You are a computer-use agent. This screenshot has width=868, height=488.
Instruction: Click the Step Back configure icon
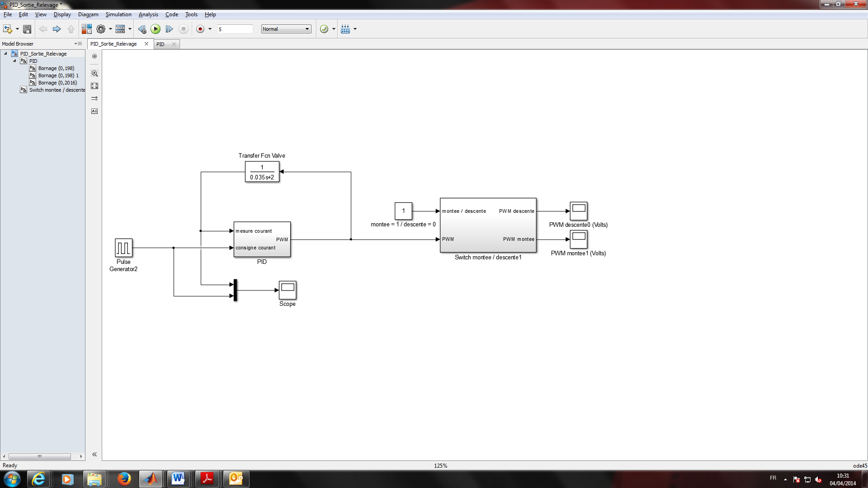(x=142, y=29)
